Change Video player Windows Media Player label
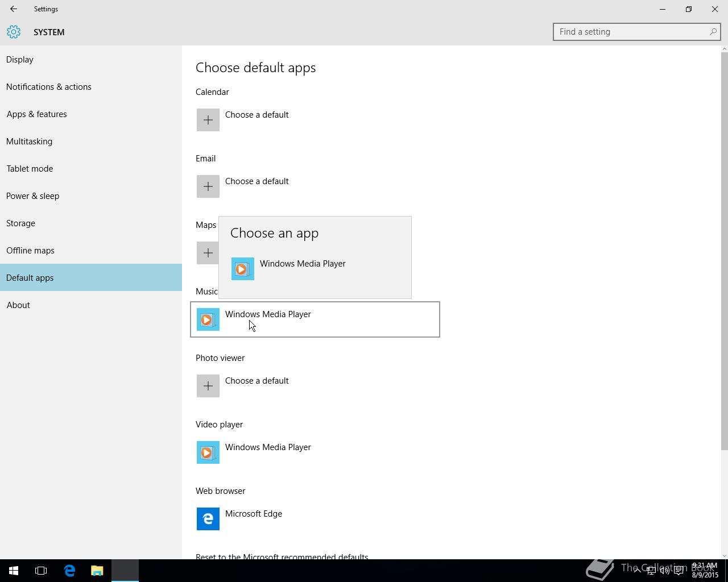 point(268,447)
